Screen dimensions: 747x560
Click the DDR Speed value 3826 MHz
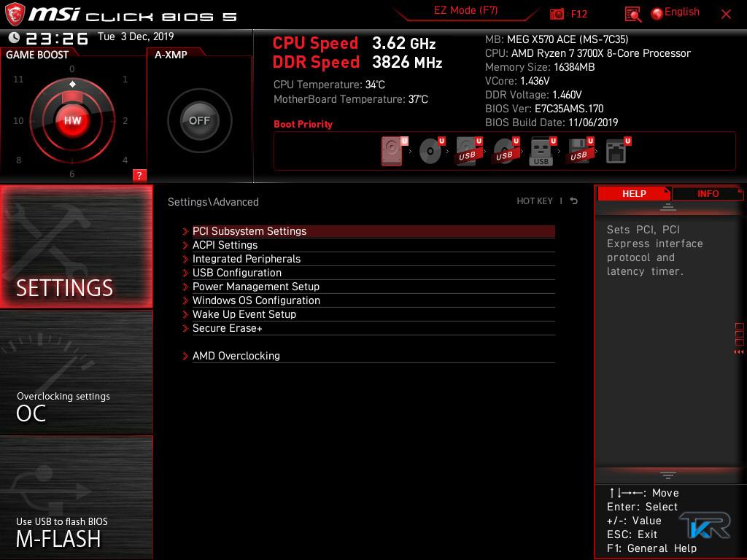pos(407,63)
